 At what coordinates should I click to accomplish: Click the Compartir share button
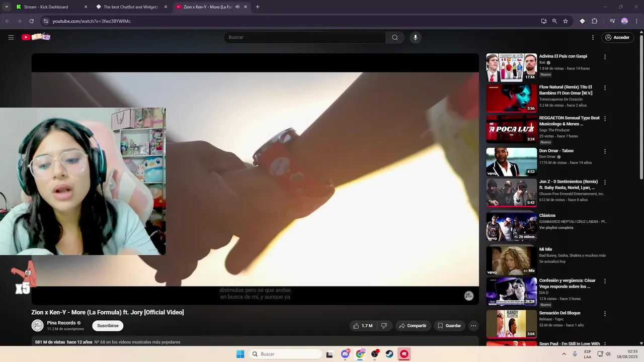click(x=413, y=326)
